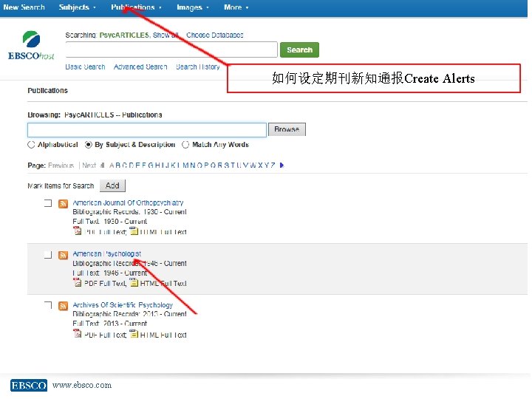The width and height of the screenshot is (532, 399).
Task: Click PDF icon under Archives Of Scientific Psychology
Action: 78,333
